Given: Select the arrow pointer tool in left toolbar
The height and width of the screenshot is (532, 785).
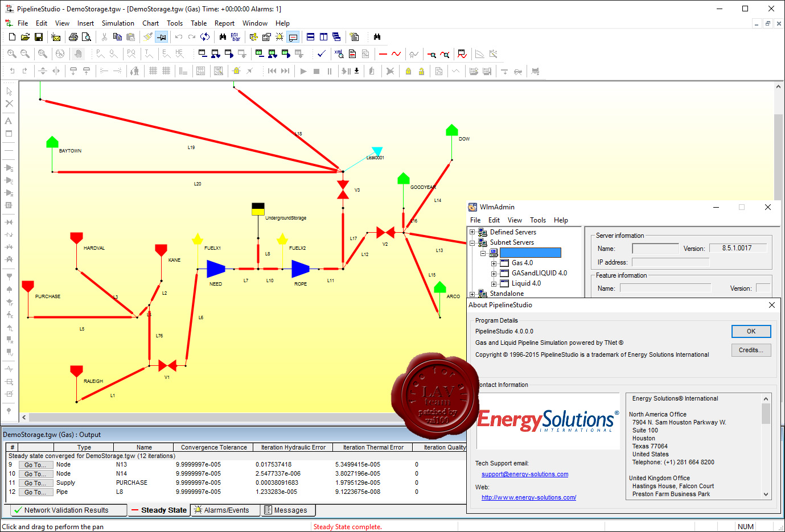Looking at the screenshot, I should click(9, 91).
